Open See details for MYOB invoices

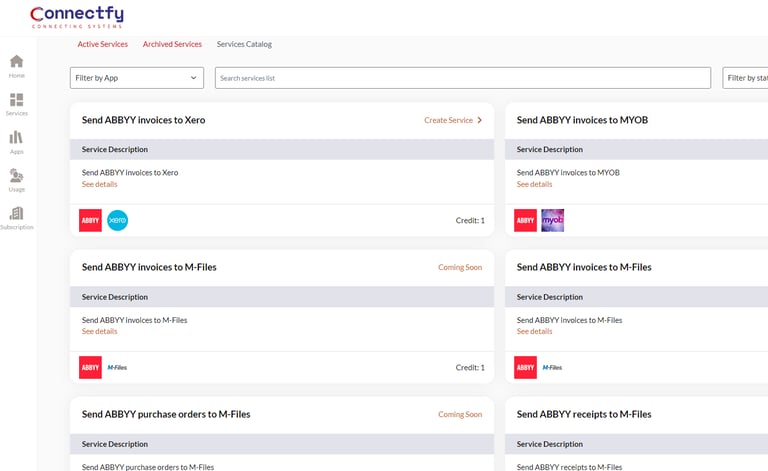[x=535, y=184]
